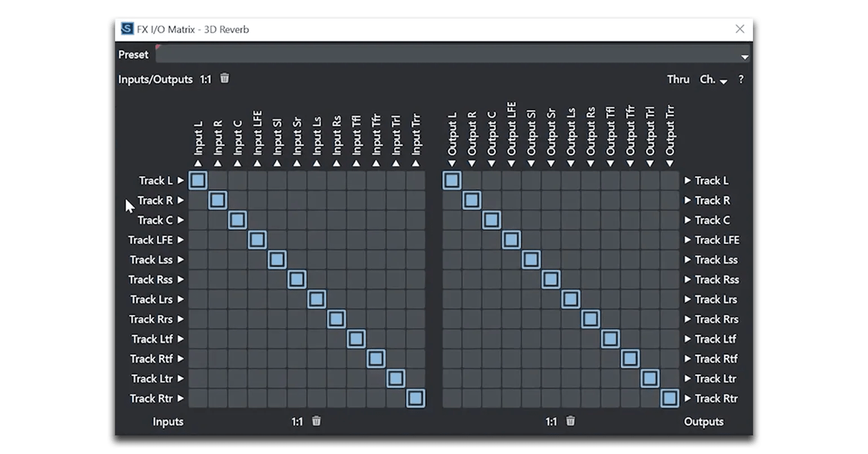
Task: Close the FX I/O Matrix window
Action: pyautogui.click(x=740, y=29)
